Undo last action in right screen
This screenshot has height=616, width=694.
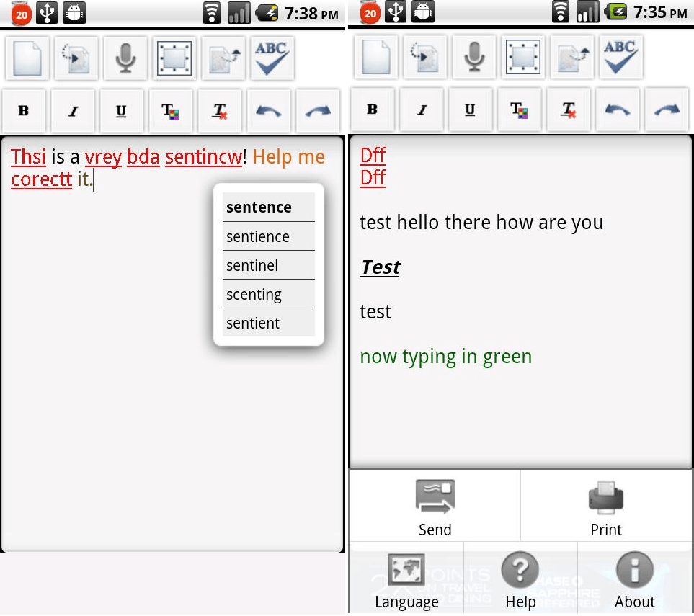[x=618, y=110]
